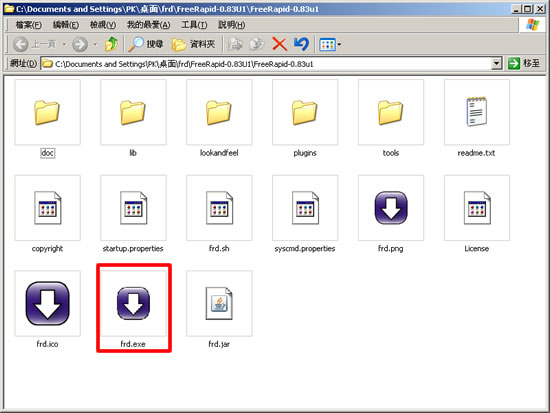Select the tools folder icon

click(x=391, y=112)
